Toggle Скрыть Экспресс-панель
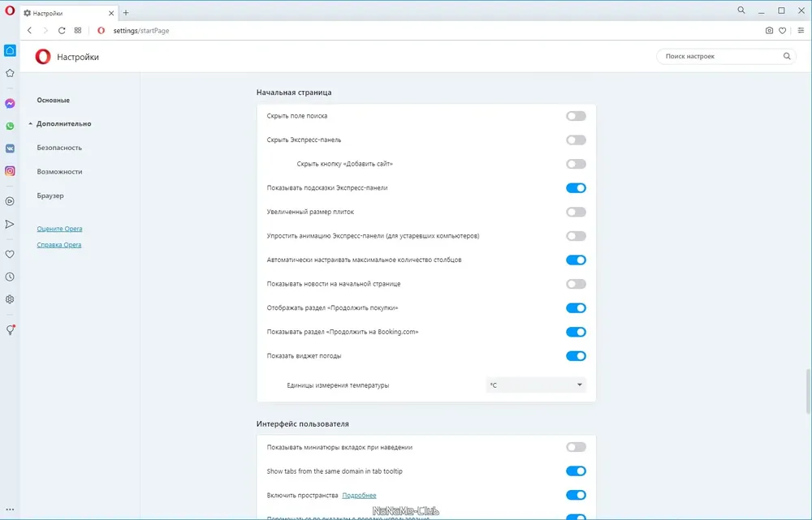Screen dimensions: 812x520 (x=576, y=140)
